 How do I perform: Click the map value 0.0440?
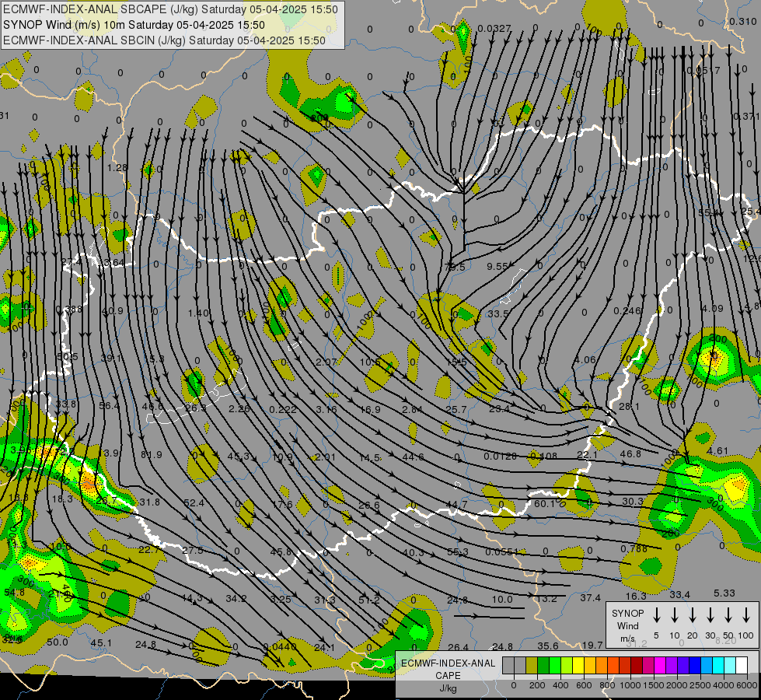(280, 647)
